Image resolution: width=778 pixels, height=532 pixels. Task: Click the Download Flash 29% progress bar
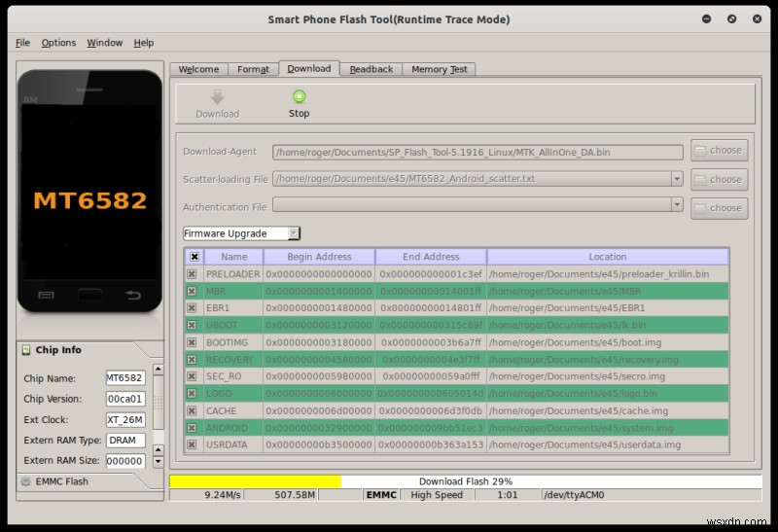(466, 481)
